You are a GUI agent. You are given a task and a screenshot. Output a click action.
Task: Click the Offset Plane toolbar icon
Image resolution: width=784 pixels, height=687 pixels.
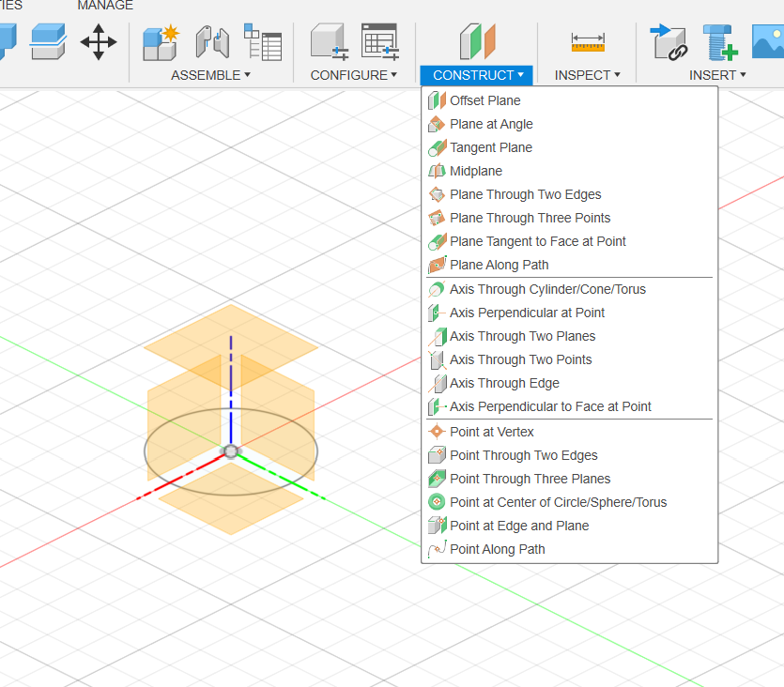[x=478, y=41]
